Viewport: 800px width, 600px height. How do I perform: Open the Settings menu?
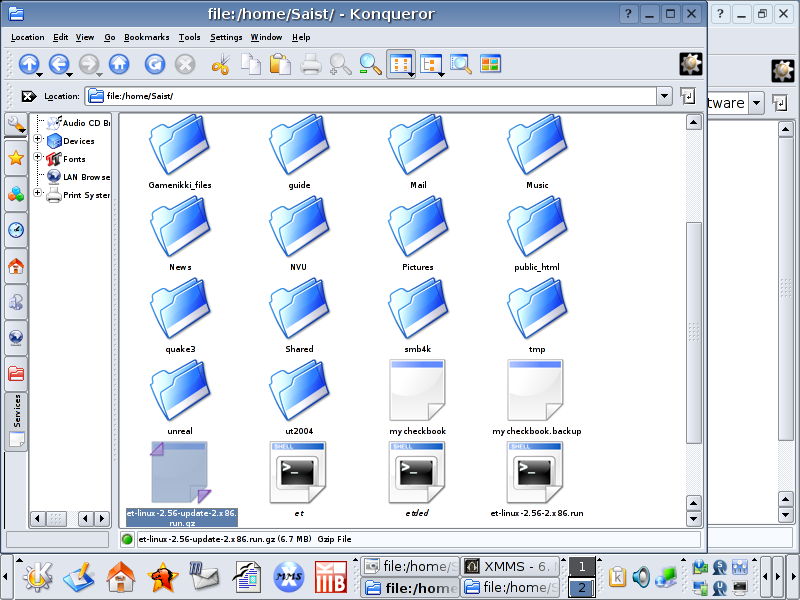[226, 37]
